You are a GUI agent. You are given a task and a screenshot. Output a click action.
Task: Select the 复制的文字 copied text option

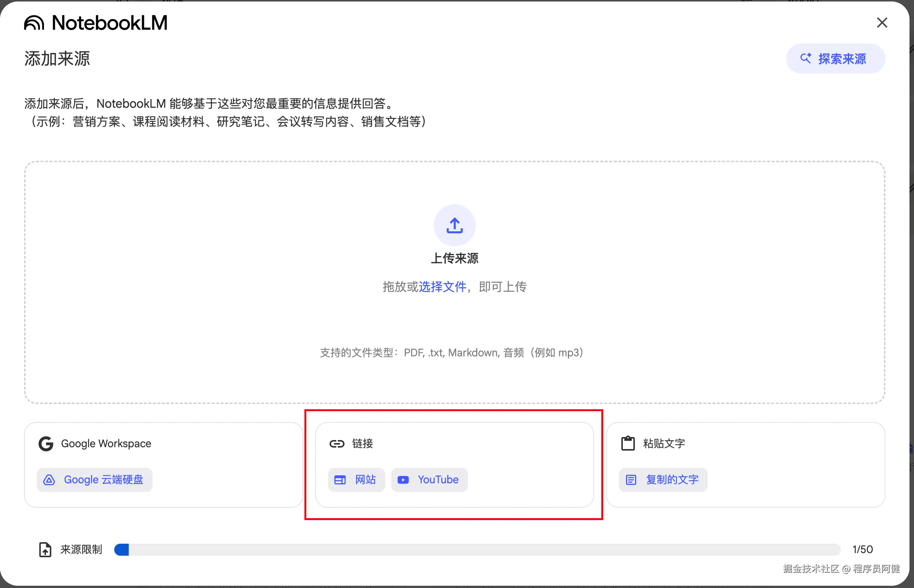663,479
